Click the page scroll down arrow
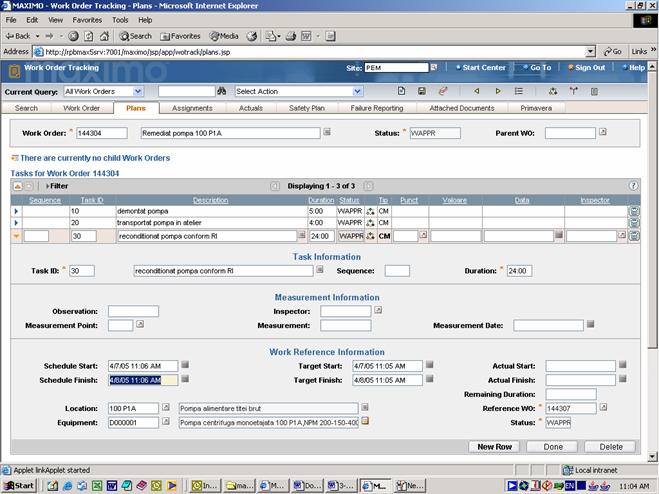Screen dimensions: 659x494 click(652, 457)
